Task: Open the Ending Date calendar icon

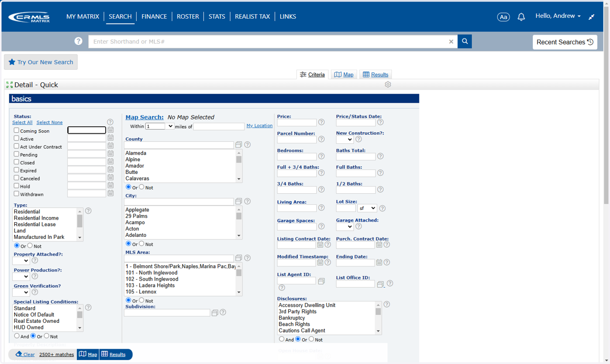Action: 379,262
